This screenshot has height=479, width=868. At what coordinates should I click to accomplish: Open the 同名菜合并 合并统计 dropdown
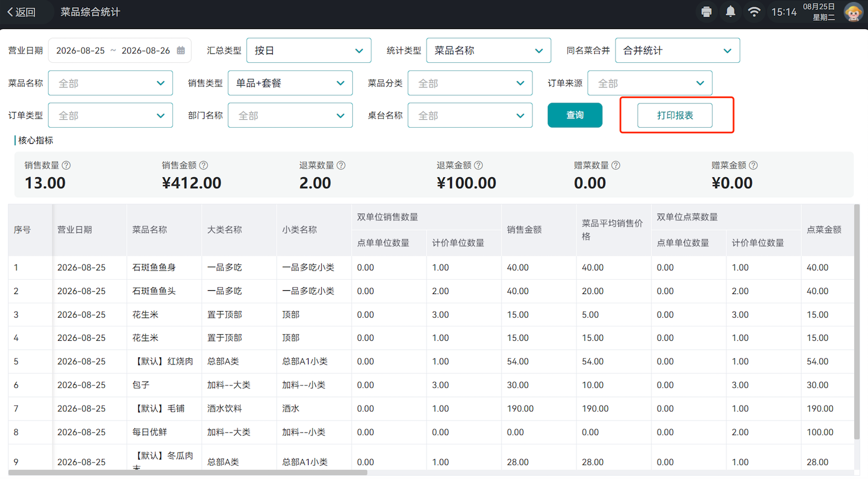[677, 50]
